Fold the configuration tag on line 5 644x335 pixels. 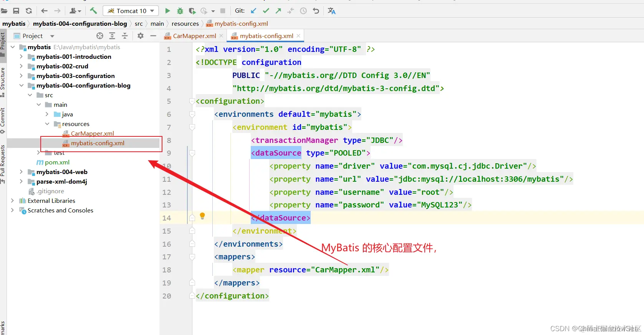[192, 101]
